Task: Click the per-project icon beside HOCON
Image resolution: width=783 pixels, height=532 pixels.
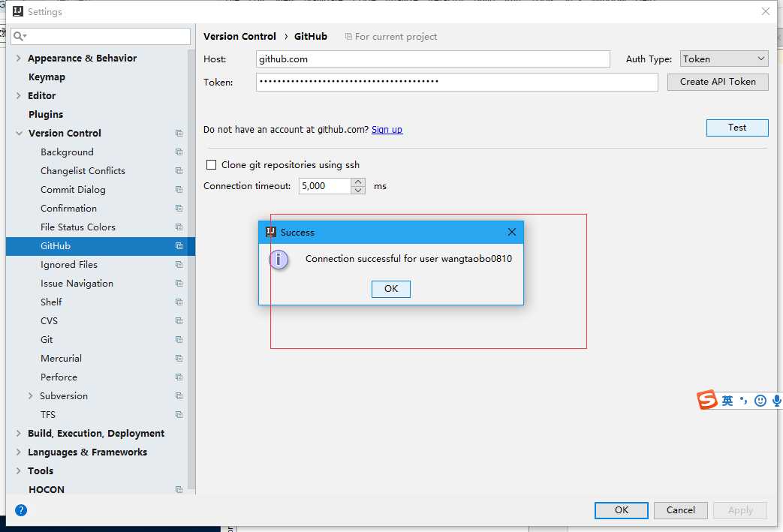Action: (179, 490)
